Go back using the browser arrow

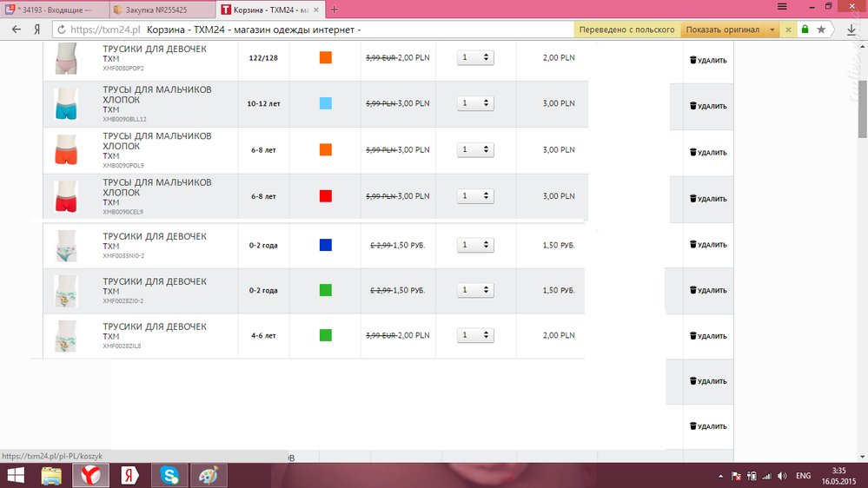17,30
